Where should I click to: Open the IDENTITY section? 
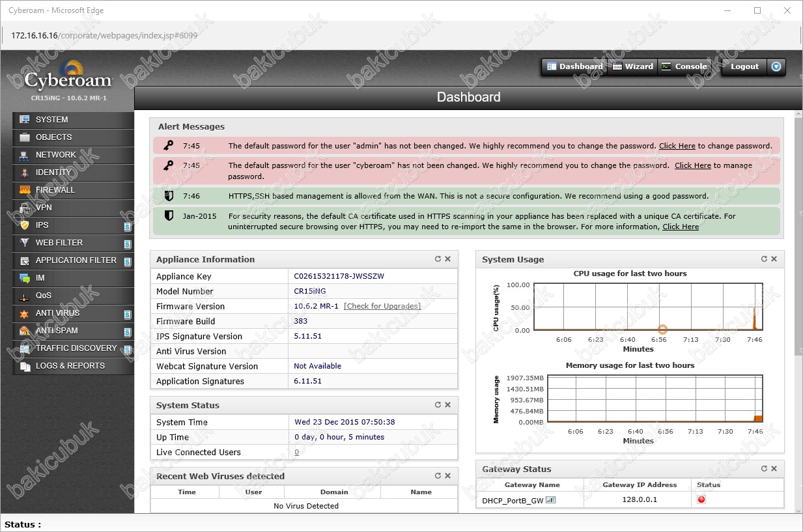point(73,173)
